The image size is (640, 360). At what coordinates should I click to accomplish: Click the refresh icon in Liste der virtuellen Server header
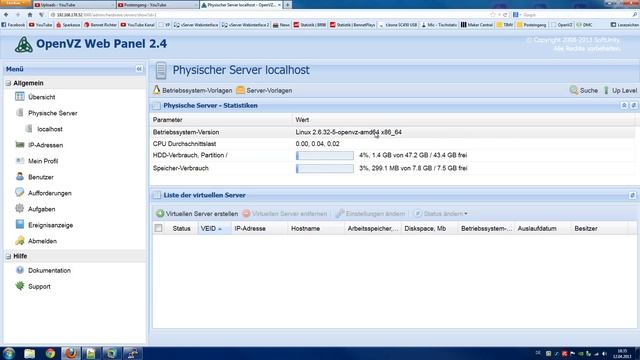coord(633,195)
